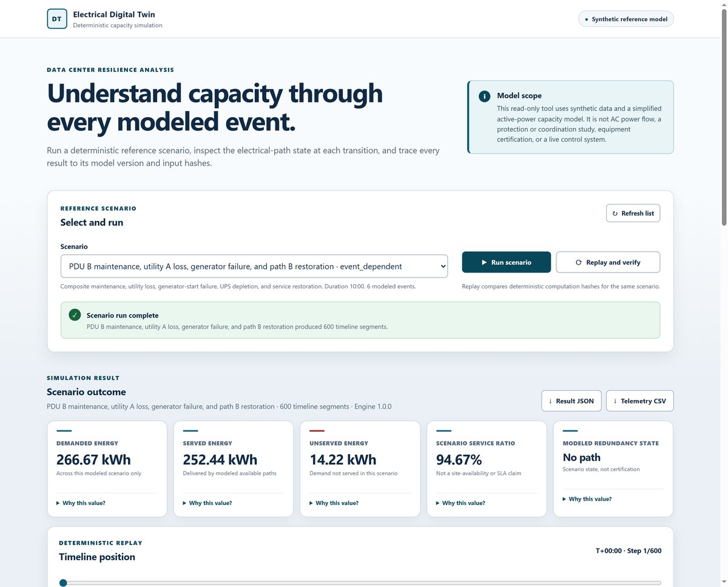
Task: Open the Scenario dropdown
Action: [x=254, y=266]
